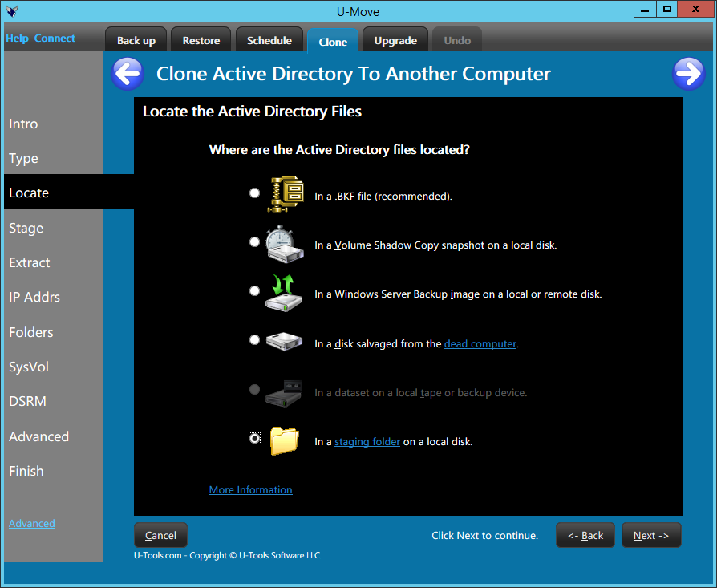Click the blue back arrow icon
Image resolution: width=717 pixels, height=588 pixels.
(128, 74)
